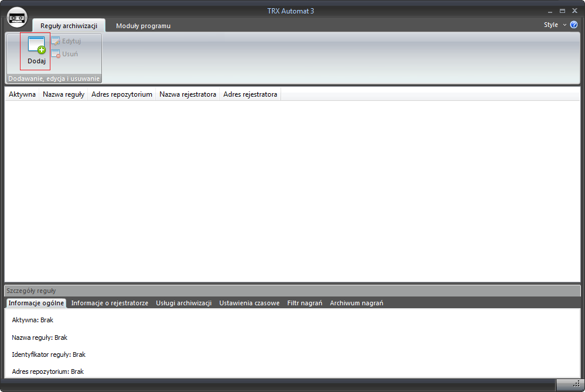Open the Ustawienia czasowe tab
Image resolution: width=585 pixels, height=392 pixels.
[x=249, y=303]
